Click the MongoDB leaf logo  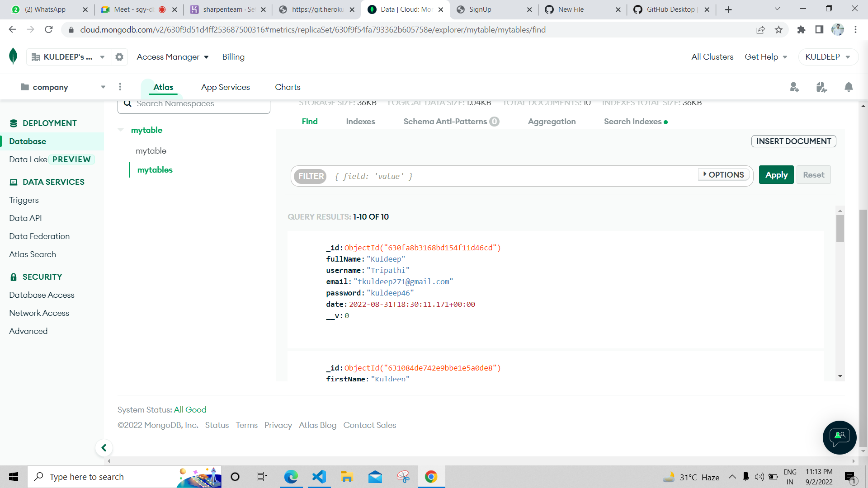point(13,56)
